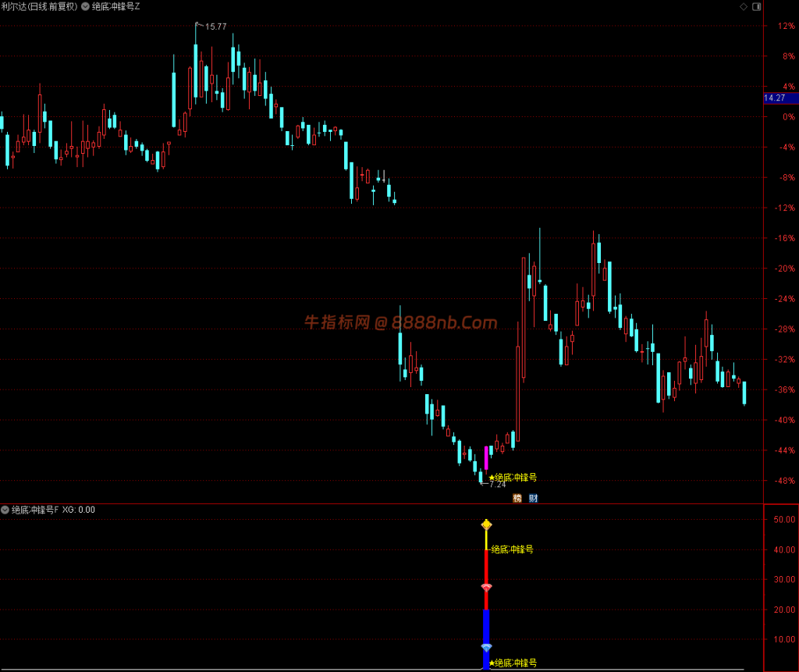Click the yellow diamond marker in indicator panel

tap(487, 524)
